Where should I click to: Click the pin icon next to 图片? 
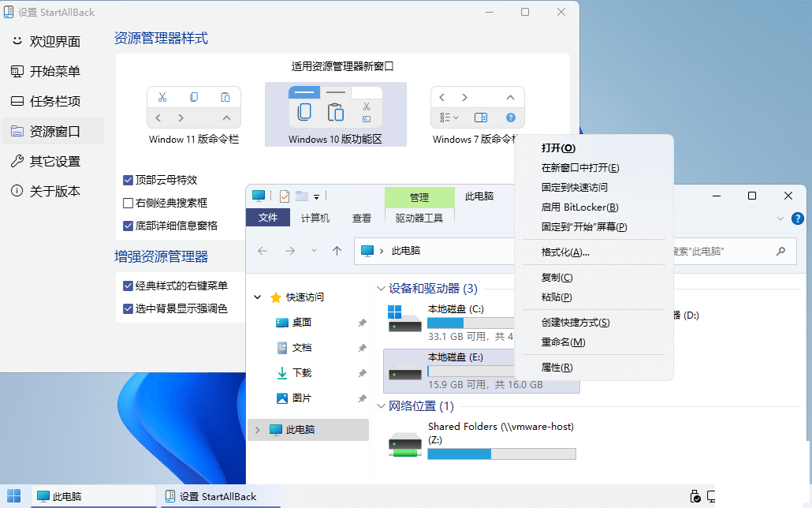pyautogui.click(x=363, y=398)
